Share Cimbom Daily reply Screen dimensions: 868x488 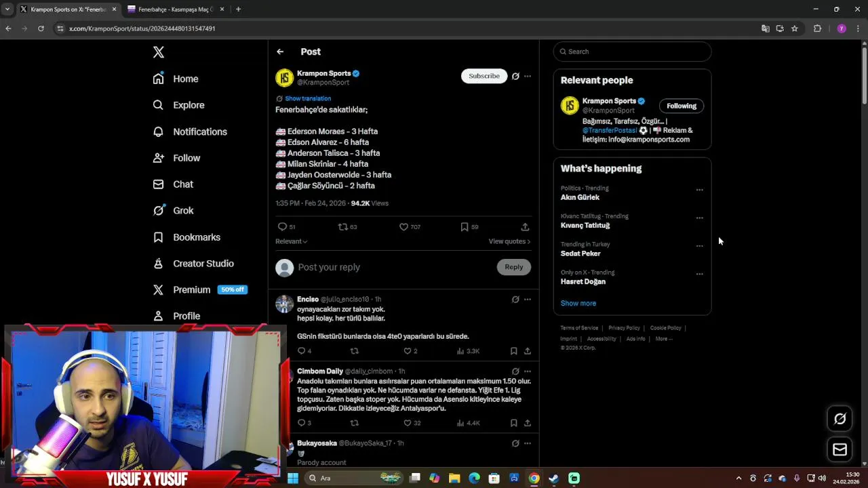pyautogui.click(x=527, y=423)
